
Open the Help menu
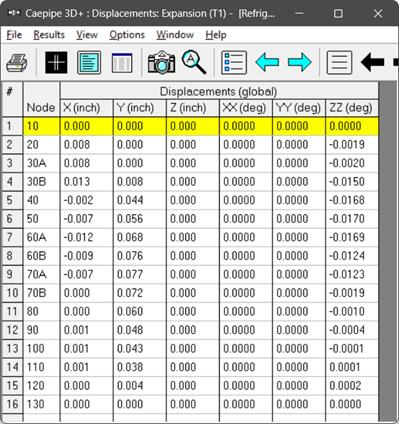[x=216, y=35]
